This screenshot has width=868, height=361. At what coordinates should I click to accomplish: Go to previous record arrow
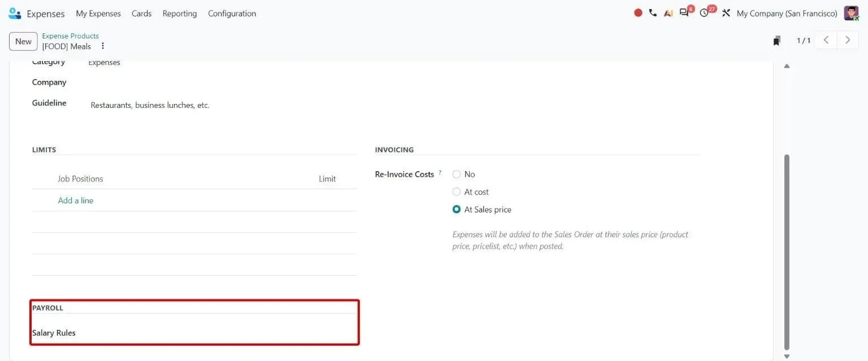tap(826, 40)
